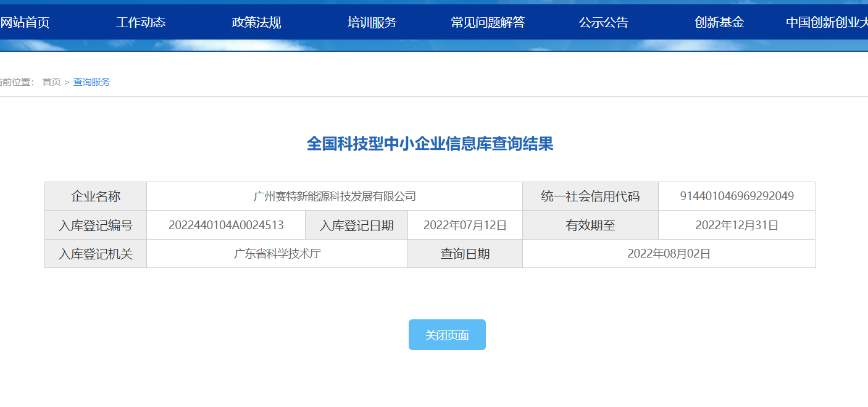The height and width of the screenshot is (407, 868).
Task: Click the query date 2022年08月02日
Action: (669, 254)
